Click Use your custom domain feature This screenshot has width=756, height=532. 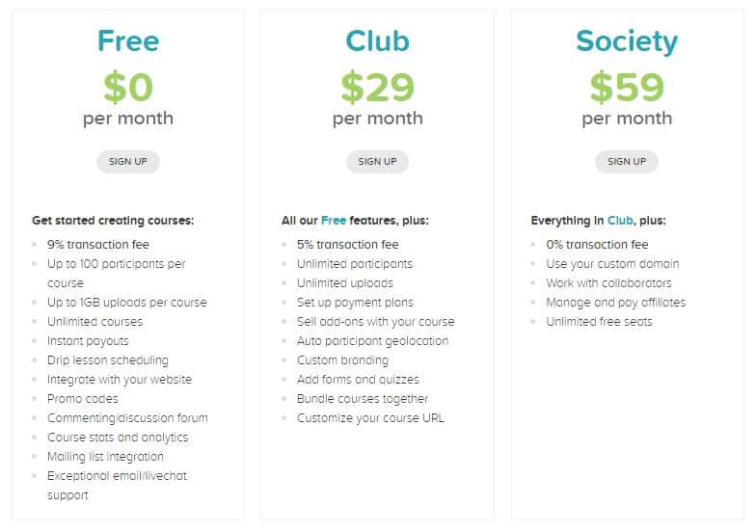(x=612, y=264)
